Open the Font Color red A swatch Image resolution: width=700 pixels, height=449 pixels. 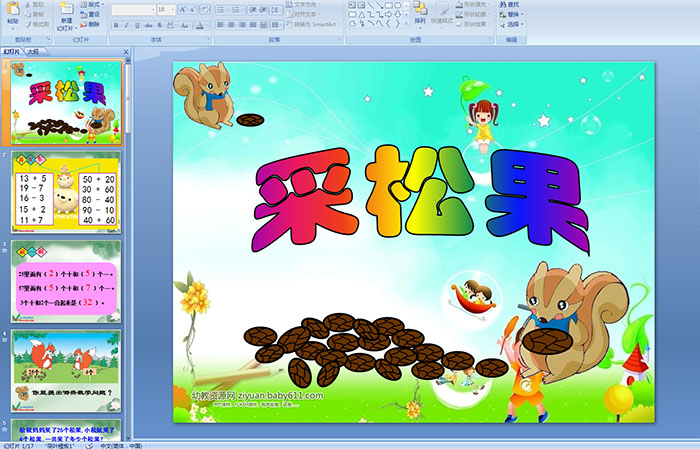[200, 25]
